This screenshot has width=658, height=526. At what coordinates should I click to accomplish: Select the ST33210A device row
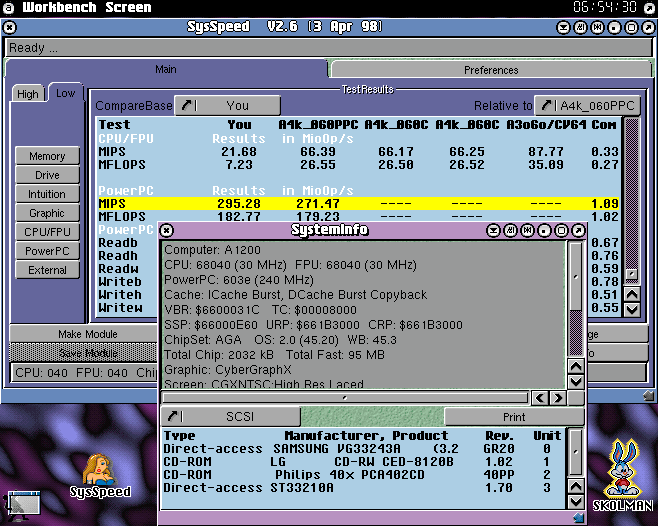(363, 488)
